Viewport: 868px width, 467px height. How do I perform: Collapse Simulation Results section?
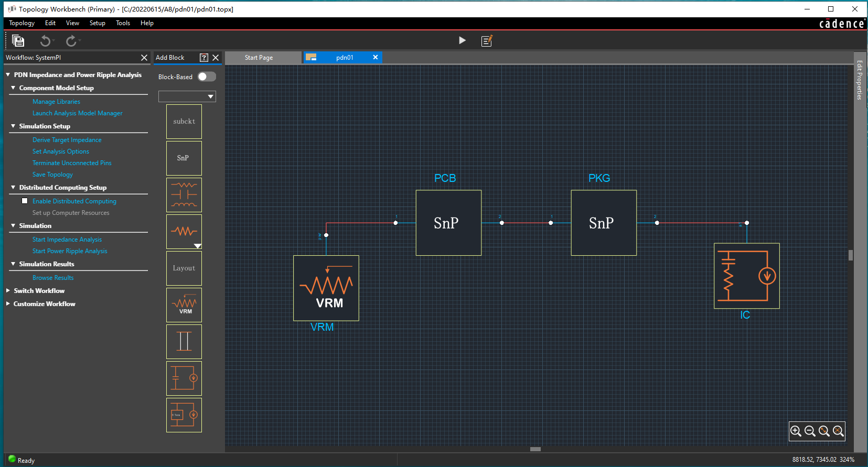(13, 264)
